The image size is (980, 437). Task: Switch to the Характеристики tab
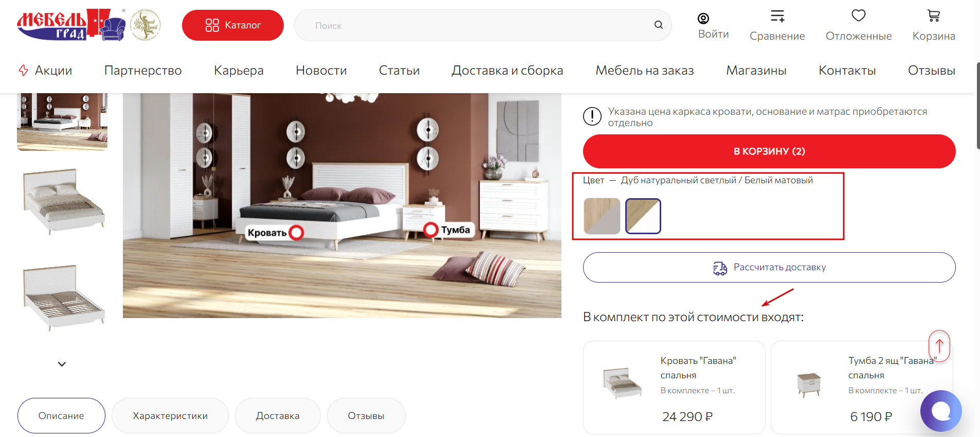click(x=170, y=415)
